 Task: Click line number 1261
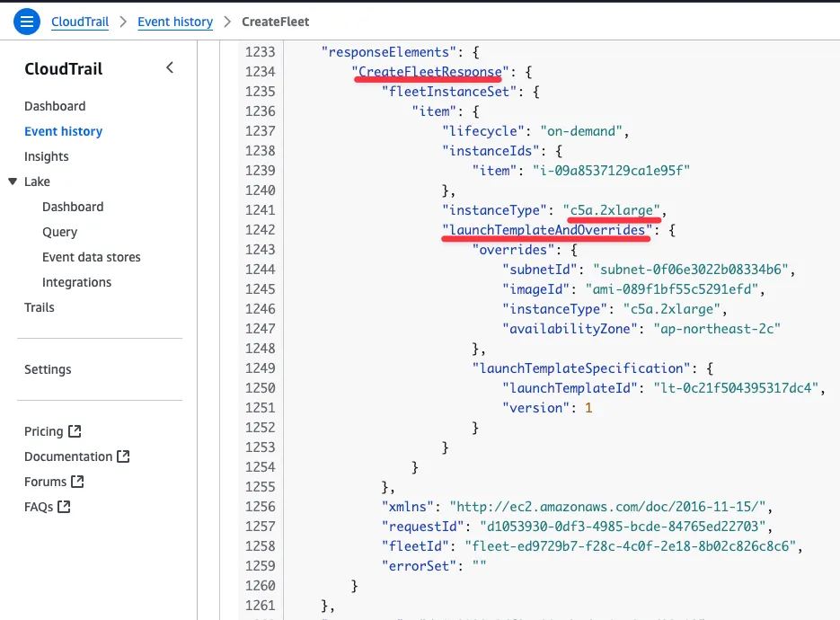coord(260,606)
